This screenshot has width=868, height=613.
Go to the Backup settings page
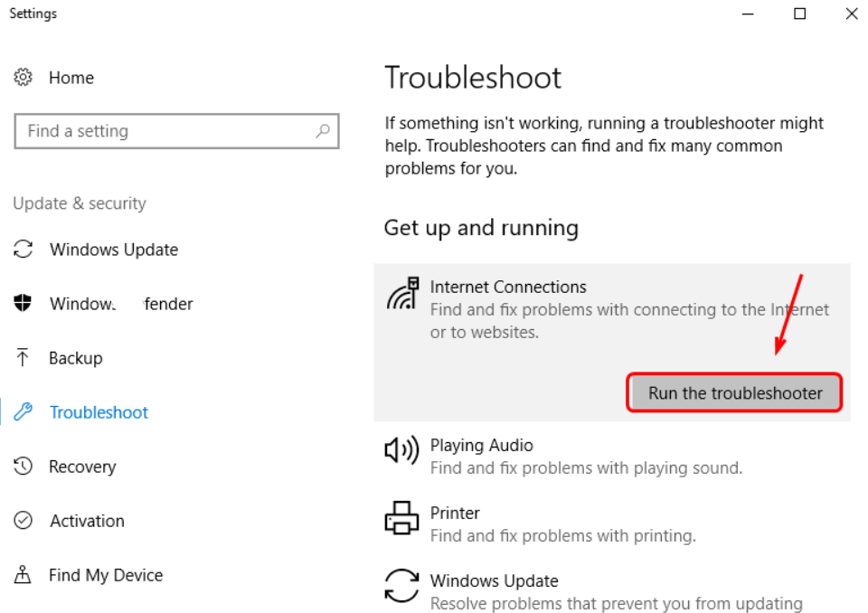coord(76,358)
